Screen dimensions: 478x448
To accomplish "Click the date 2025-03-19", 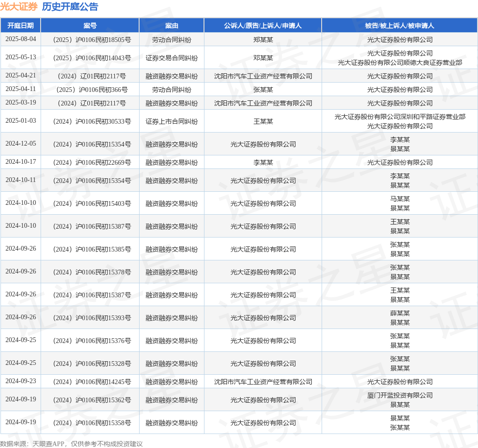I will 21,102.
